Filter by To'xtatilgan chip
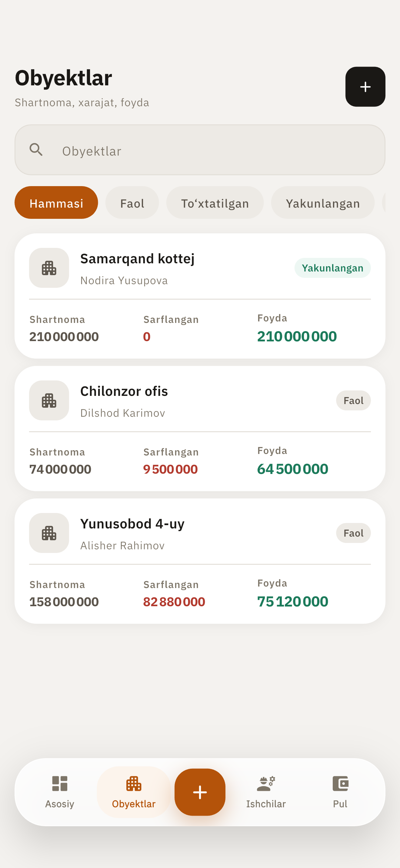This screenshot has width=400, height=868. click(x=215, y=202)
